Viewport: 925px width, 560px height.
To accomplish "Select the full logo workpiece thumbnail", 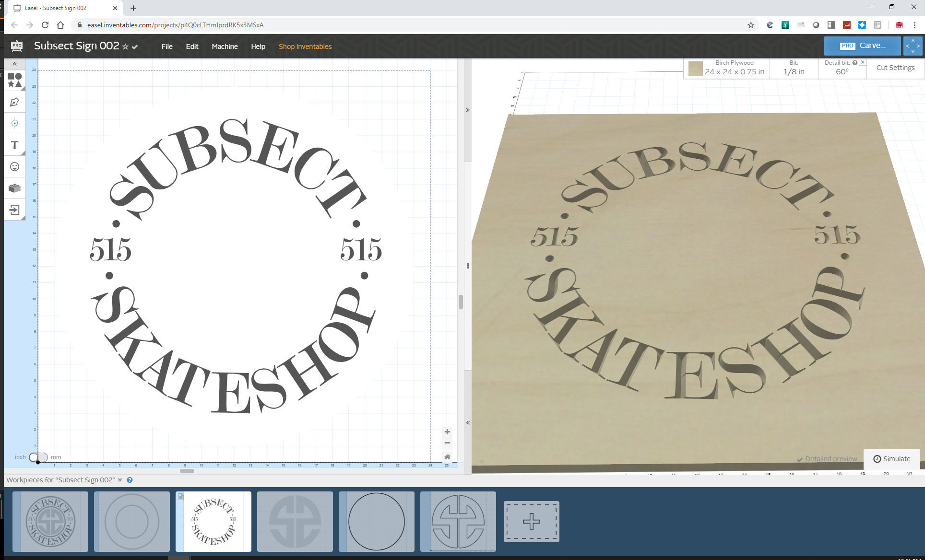I will click(50, 522).
